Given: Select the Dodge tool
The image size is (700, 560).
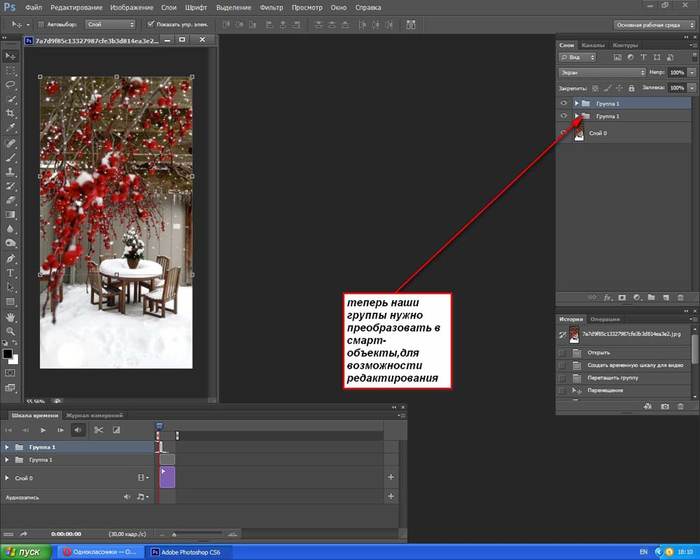Looking at the screenshot, I should (10, 243).
